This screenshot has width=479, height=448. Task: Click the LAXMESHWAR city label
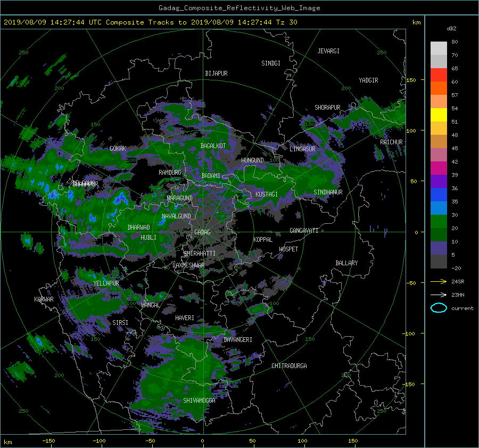pyautogui.click(x=188, y=265)
